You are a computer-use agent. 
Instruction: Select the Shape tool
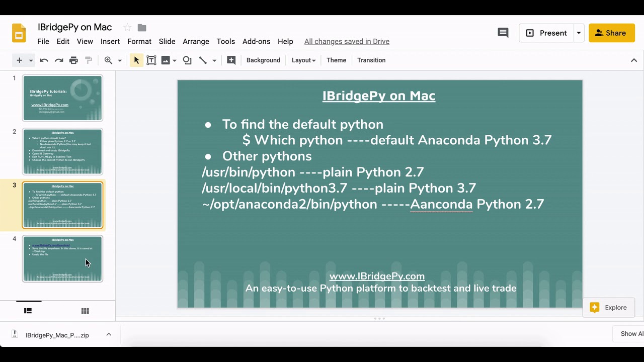point(187,60)
